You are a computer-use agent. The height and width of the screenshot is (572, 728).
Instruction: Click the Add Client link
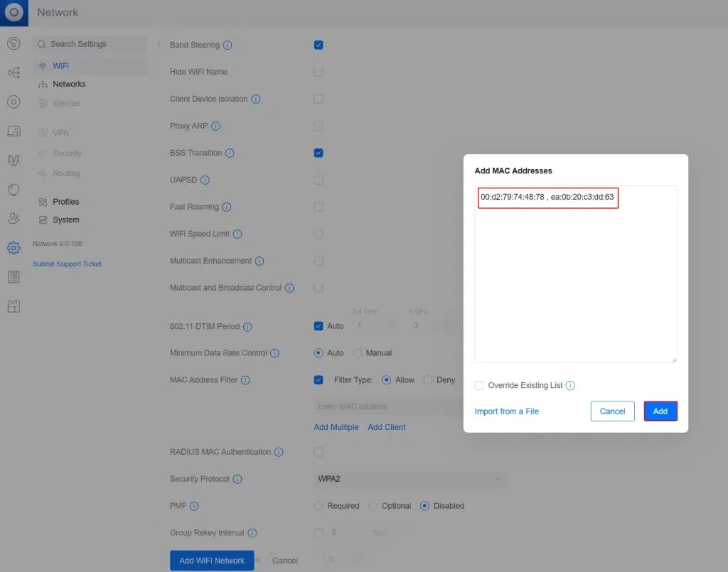(387, 427)
